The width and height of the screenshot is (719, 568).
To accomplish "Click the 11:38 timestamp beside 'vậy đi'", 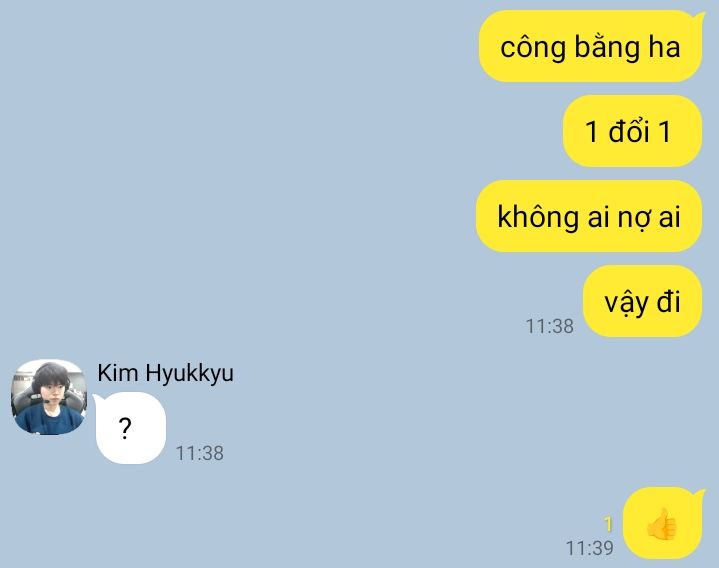I will [x=549, y=326].
